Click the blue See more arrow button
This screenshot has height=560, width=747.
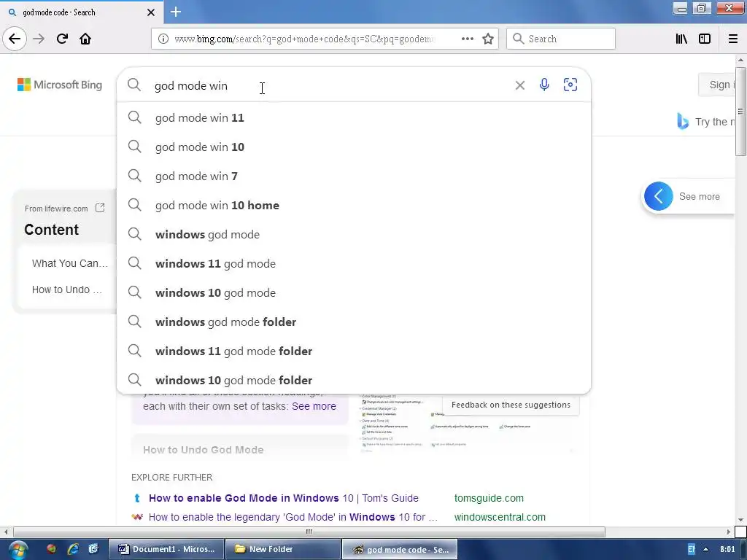[659, 196]
